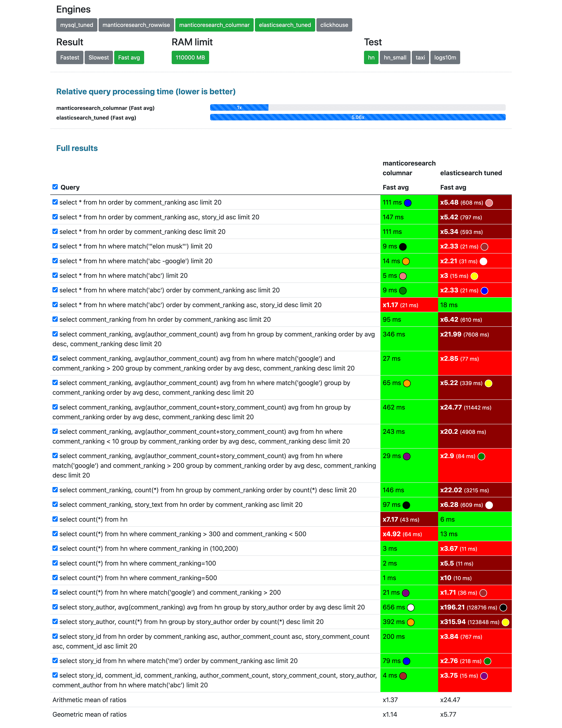
Task: Choose the Slowest result option
Action: point(99,57)
